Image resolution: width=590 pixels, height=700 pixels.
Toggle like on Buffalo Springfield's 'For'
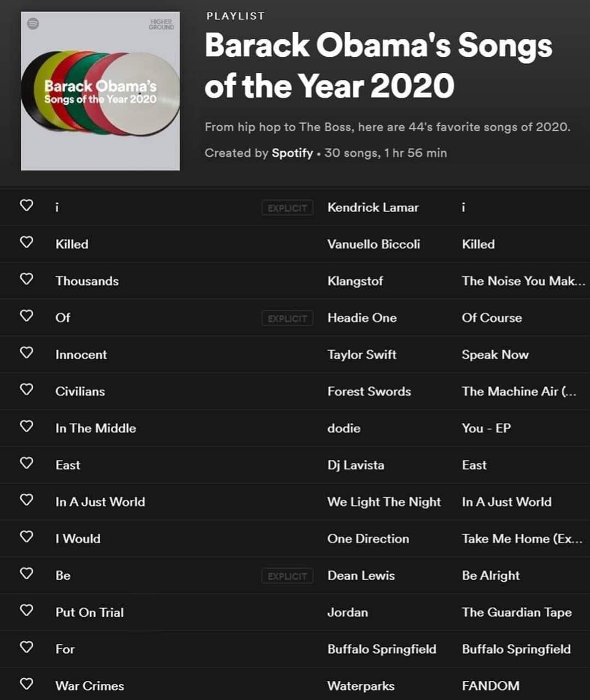26,646
